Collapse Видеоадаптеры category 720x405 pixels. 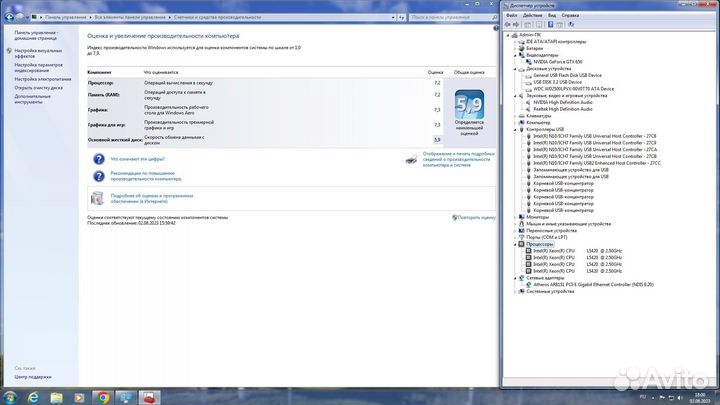[515, 55]
